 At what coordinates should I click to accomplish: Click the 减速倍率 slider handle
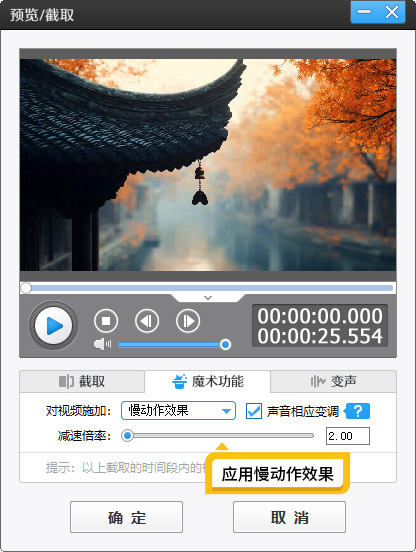coord(127,436)
